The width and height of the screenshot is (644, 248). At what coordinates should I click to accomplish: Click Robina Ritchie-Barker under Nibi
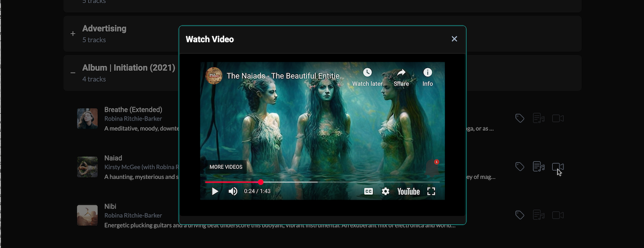point(133,215)
